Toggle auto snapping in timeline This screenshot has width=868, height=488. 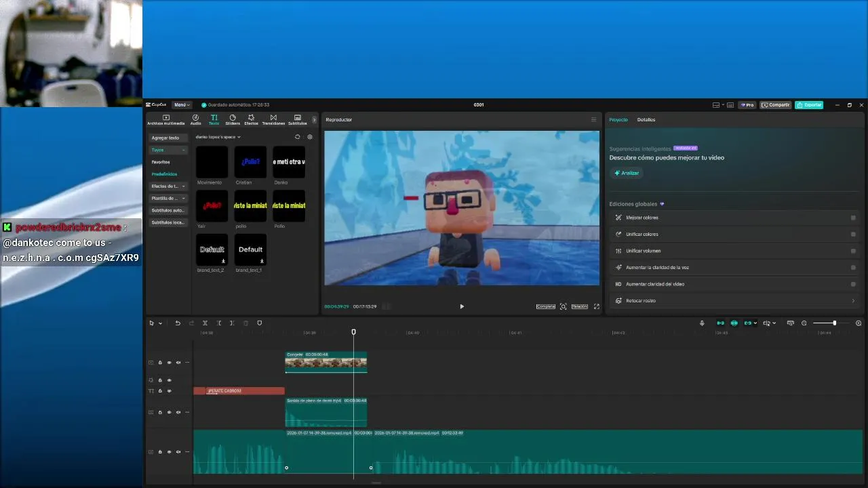(734, 323)
